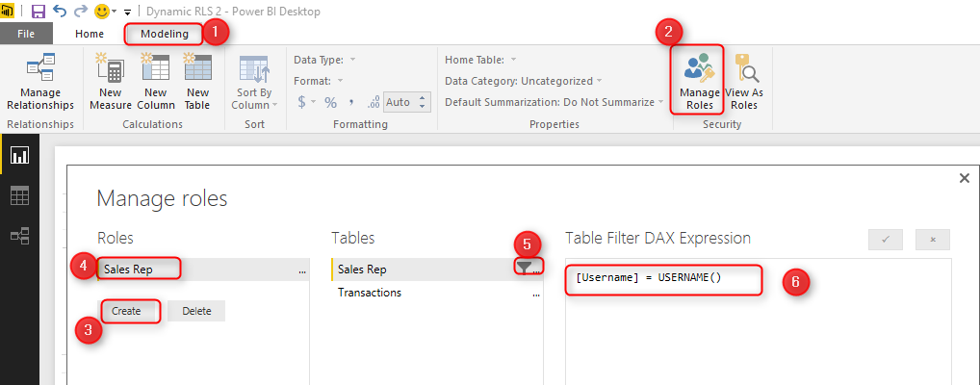This screenshot has height=385, width=980.
Task: Click the Create role button
Action: point(126,311)
